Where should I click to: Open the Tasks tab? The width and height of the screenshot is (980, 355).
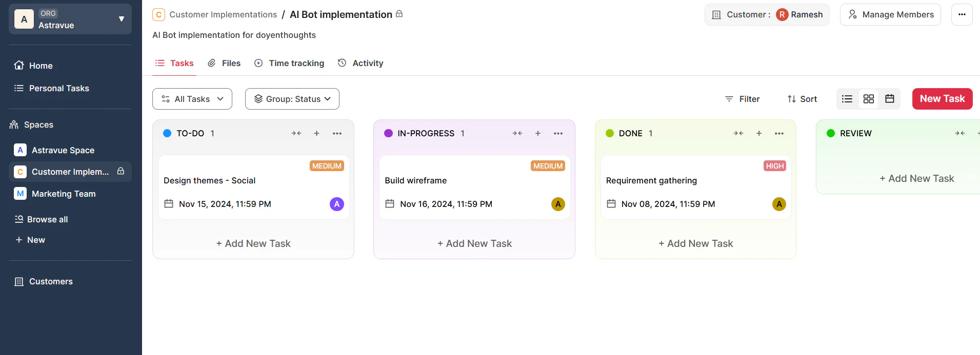click(x=174, y=63)
